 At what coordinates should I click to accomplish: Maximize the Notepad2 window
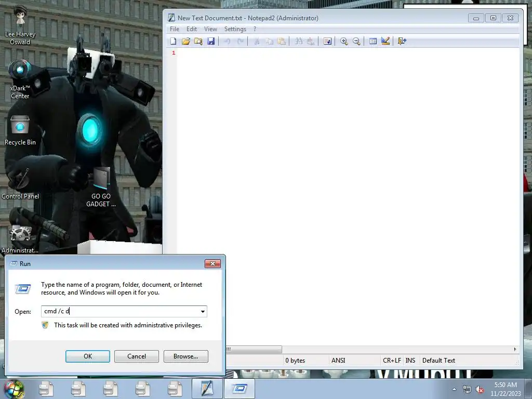(x=493, y=18)
